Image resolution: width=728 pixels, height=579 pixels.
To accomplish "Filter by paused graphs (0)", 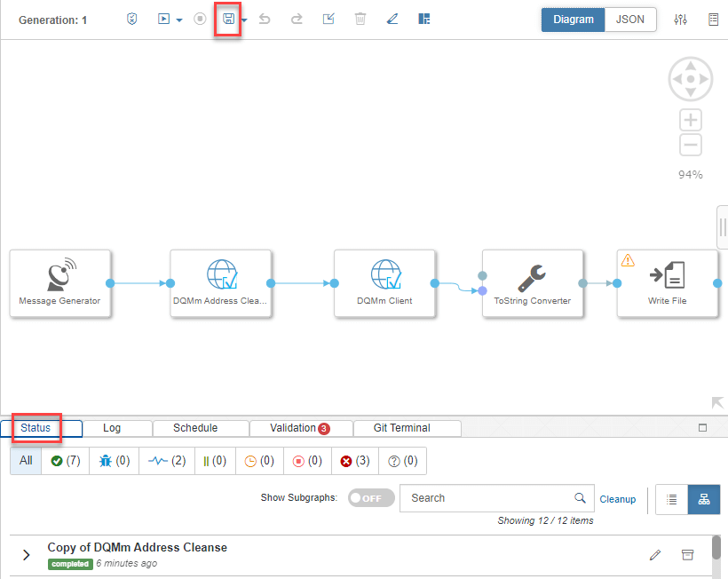I will (x=215, y=461).
